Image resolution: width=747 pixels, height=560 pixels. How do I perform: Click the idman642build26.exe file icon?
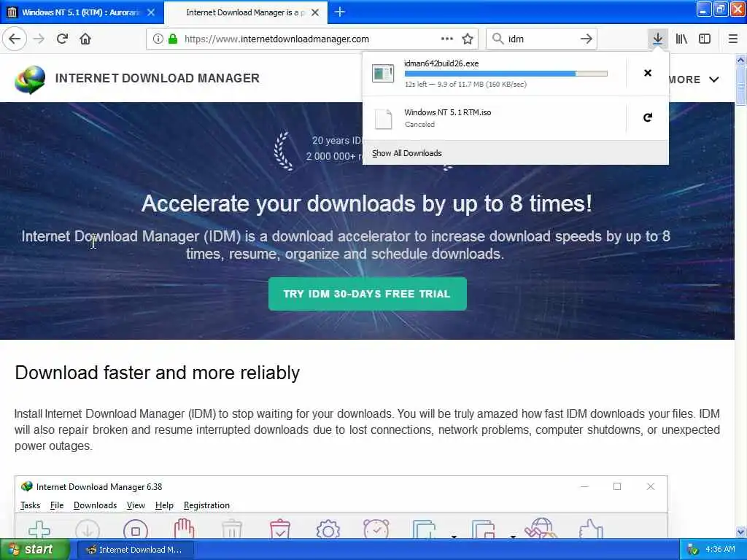(x=382, y=74)
